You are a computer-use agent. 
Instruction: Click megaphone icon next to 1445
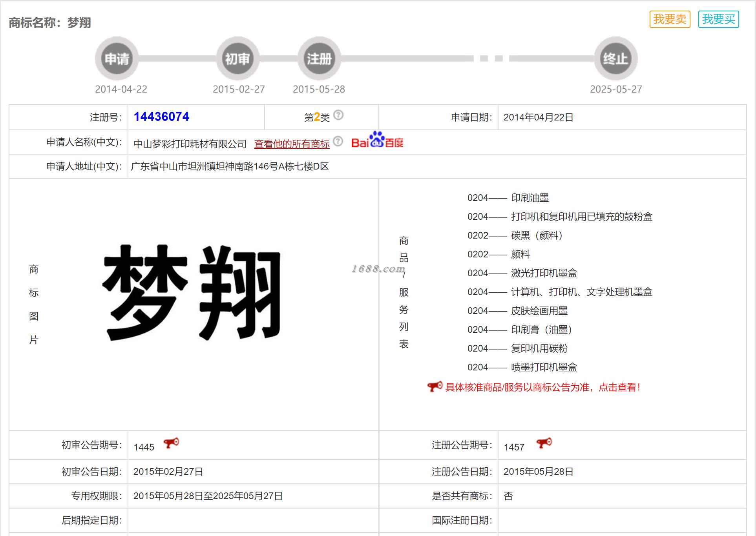point(171,443)
